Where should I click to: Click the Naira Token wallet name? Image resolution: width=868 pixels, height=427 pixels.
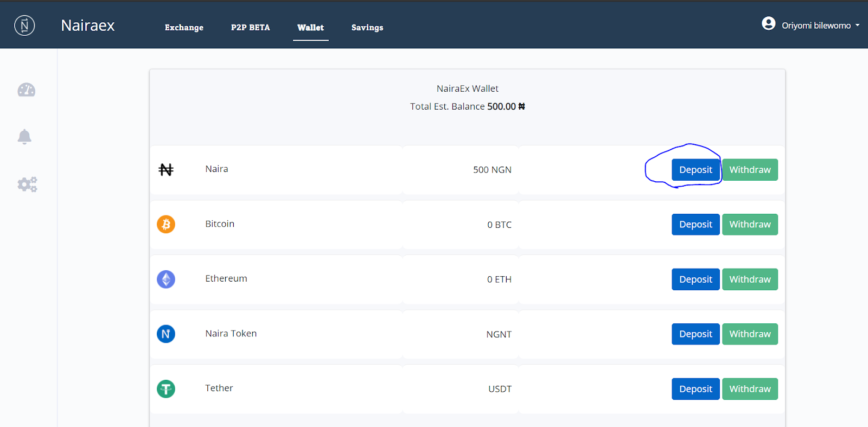pos(231,333)
